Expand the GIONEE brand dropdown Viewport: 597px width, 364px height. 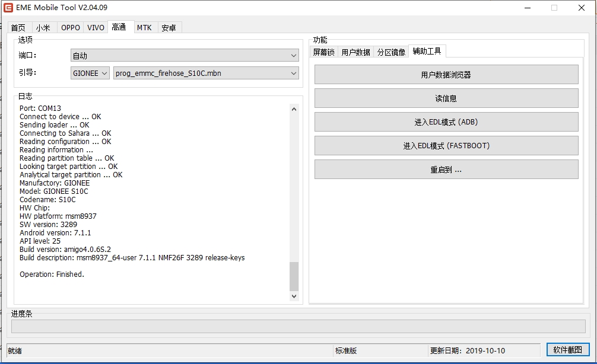pyautogui.click(x=90, y=73)
